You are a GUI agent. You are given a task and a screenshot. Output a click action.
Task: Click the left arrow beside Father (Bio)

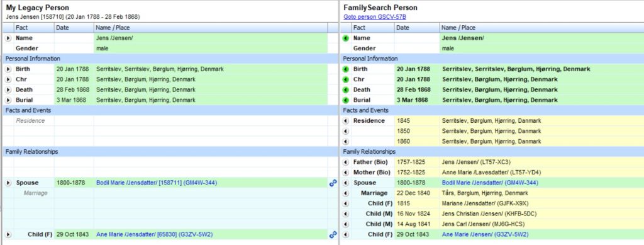[345, 162]
